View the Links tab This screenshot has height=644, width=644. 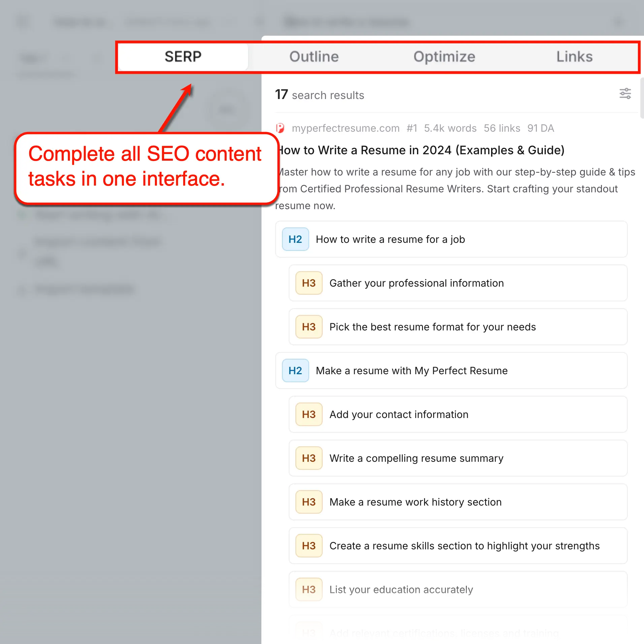[x=574, y=57]
